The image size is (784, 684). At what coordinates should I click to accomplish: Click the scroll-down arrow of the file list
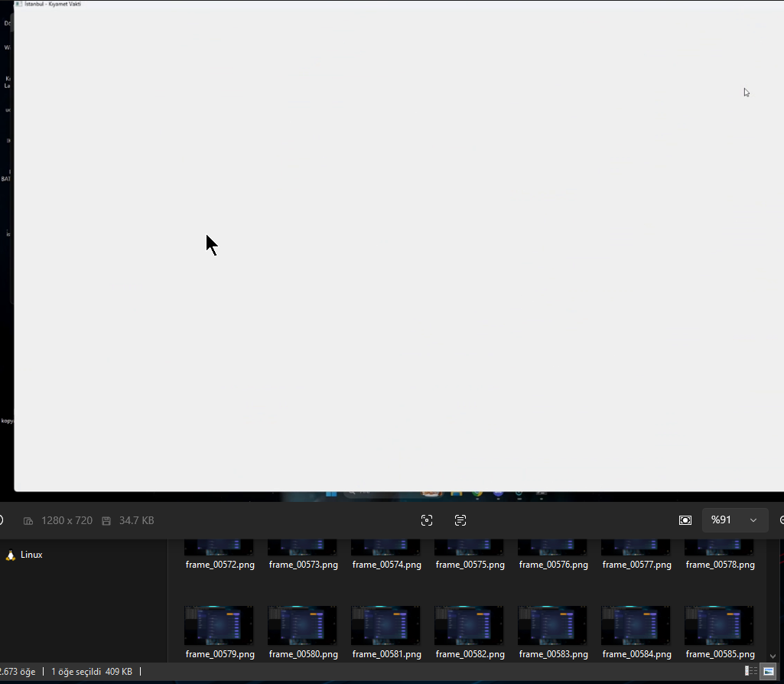(x=773, y=656)
